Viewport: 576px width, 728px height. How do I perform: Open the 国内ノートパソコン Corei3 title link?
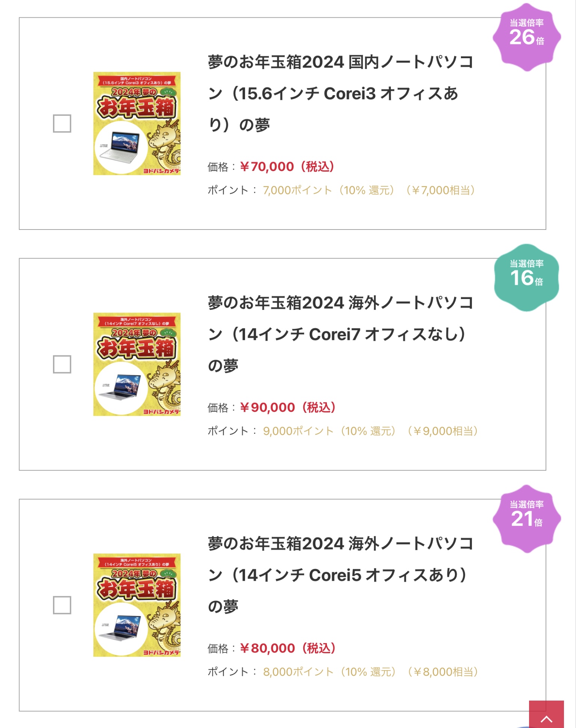340,93
